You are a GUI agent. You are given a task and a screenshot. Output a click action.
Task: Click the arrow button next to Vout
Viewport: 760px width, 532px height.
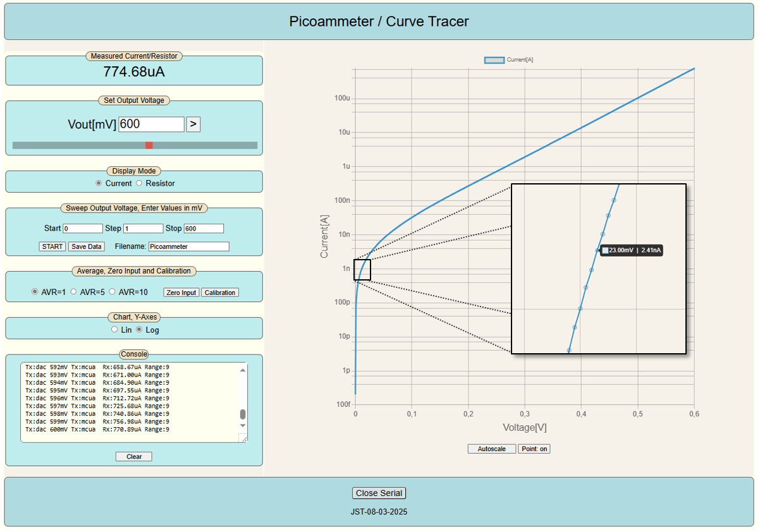193,124
